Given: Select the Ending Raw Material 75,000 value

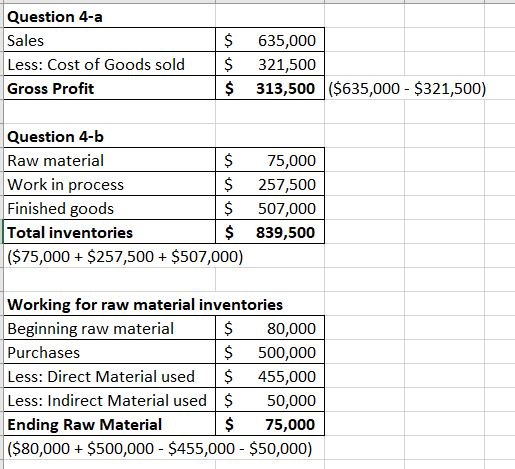Looking at the screenshot, I should [270, 424].
